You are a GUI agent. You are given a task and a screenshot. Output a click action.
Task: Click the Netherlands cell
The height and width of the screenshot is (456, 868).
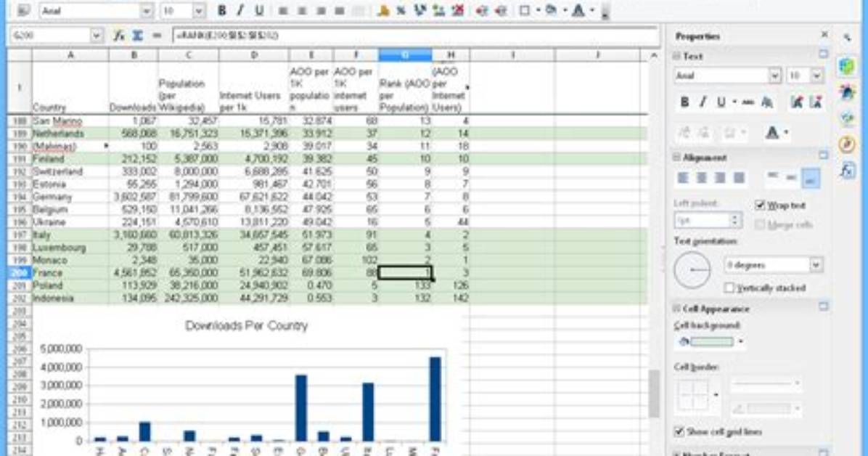point(70,134)
